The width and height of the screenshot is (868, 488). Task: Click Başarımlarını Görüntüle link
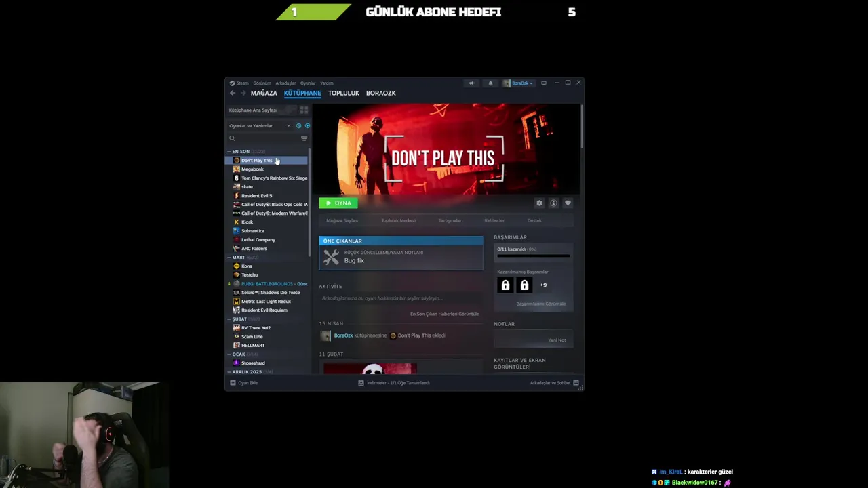540,304
